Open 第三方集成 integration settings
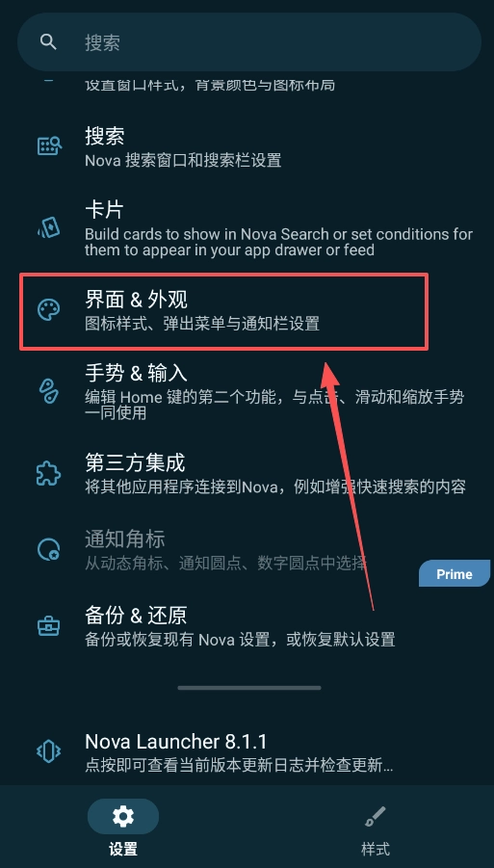 coord(247,474)
